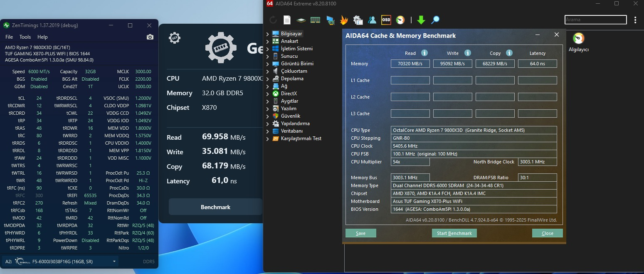Open the Tools menu in ZenTimings

[25, 37]
